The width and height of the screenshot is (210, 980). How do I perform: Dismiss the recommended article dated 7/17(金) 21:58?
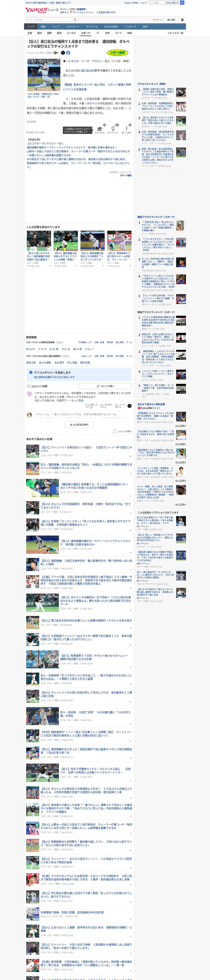tap(77, 266)
